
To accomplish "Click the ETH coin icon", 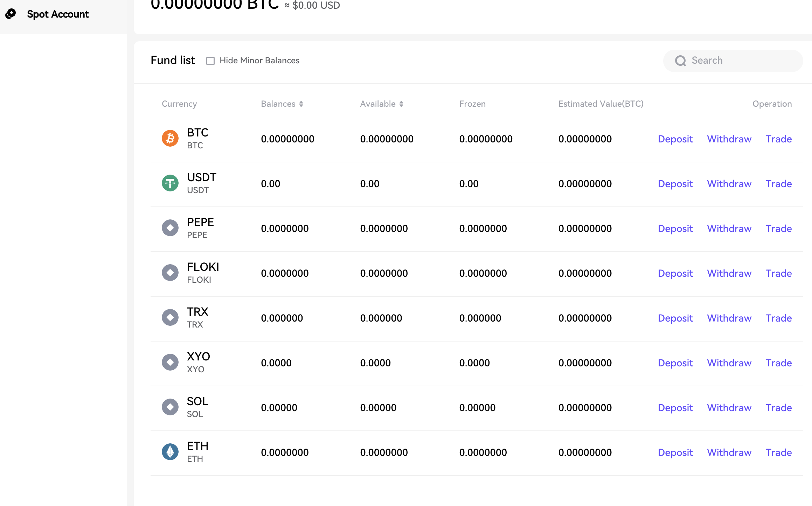I will [x=170, y=452].
